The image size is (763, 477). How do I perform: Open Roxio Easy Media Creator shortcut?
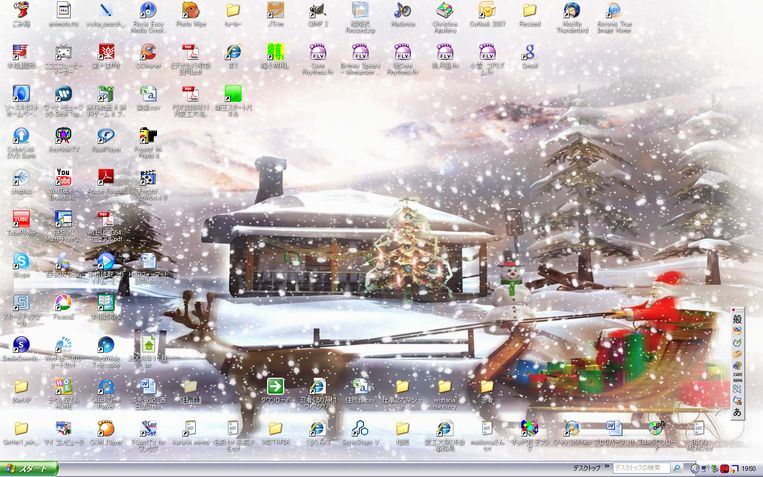(148, 11)
